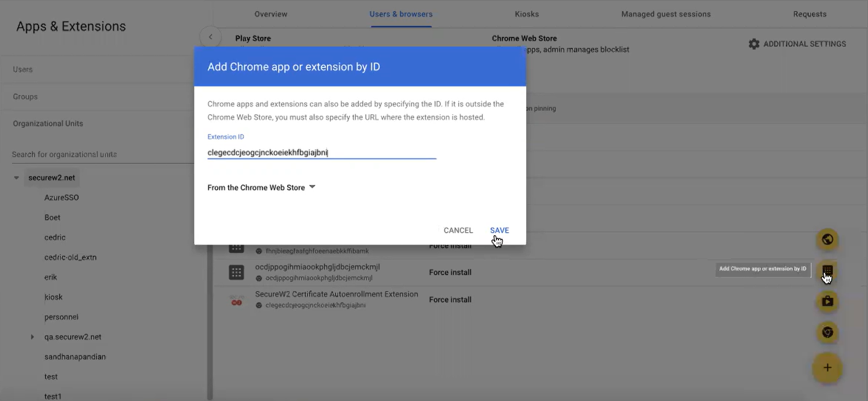Select the AzureSSO organizational unit
The height and width of the screenshot is (401, 868).
click(x=61, y=198)
